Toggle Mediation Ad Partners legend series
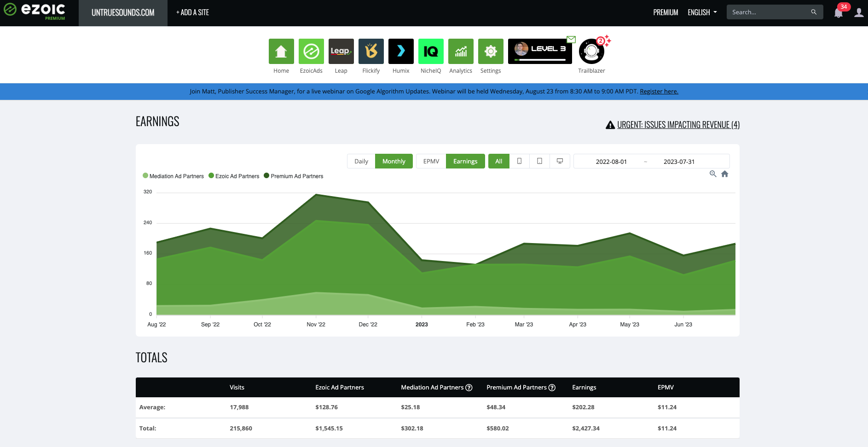The image size is (868, 447). click(x=173, y=176)
